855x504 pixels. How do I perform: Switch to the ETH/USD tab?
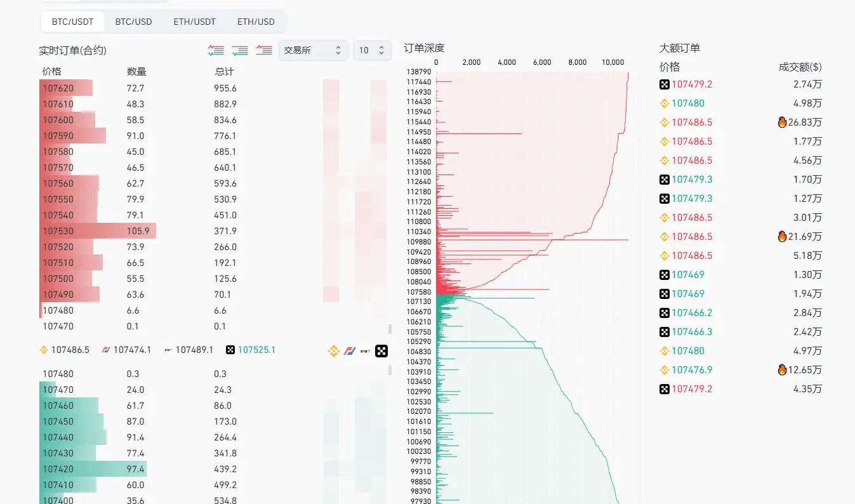256,22
